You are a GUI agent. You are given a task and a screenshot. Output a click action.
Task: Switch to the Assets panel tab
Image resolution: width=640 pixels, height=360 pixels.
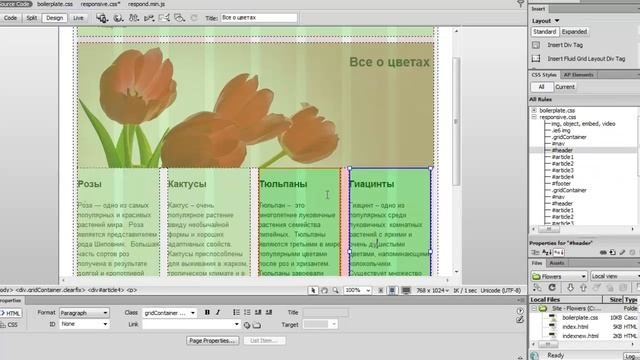[556, 263]
